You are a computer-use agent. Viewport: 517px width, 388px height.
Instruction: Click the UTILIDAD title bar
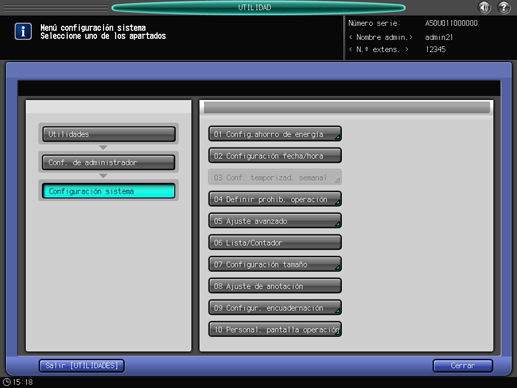click(x=258, y=7)
